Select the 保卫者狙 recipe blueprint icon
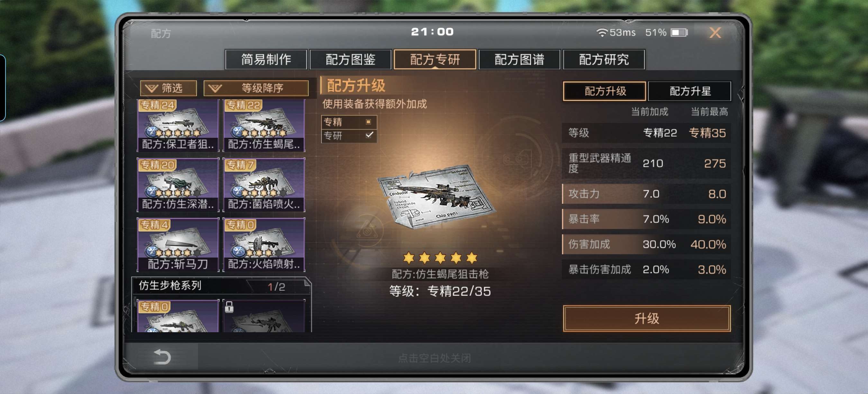This screenshot has width=868, height=394. [x=178, y=125]
